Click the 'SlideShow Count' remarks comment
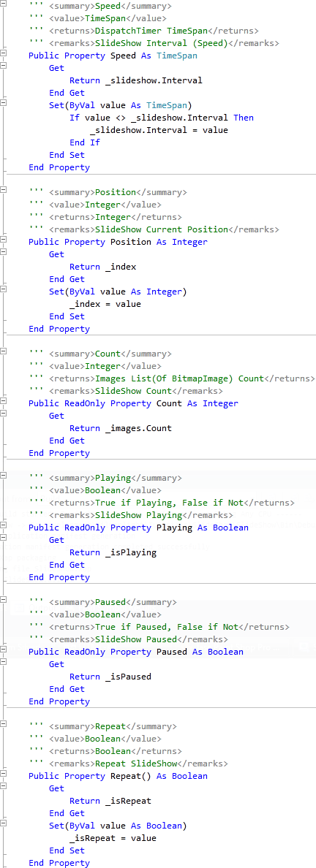This screenshot has width=316, height=868. 133,391
